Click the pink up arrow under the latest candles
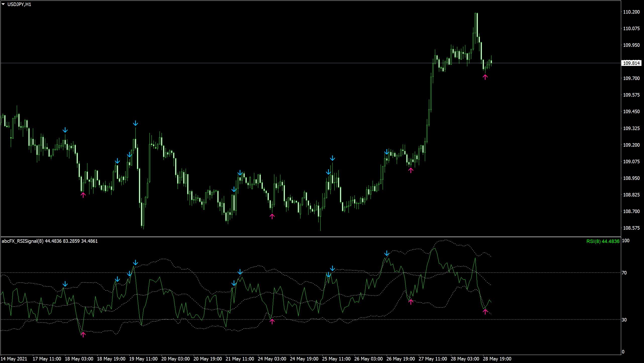This screenshot has width=644, height=363. click(x=485, y=77)
